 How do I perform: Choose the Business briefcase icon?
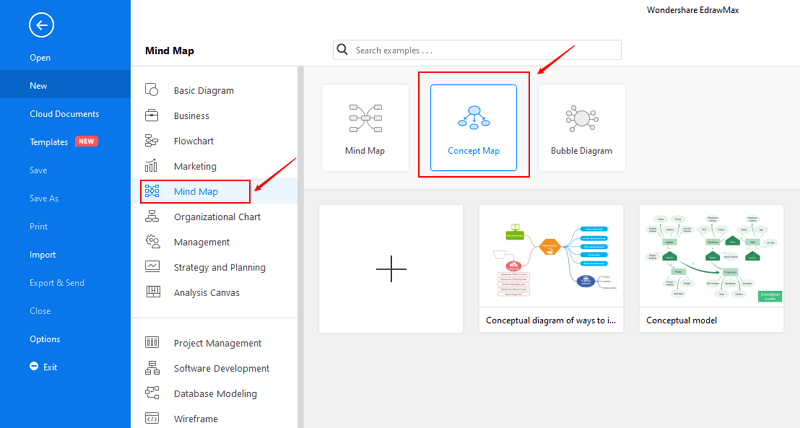[x=152, y=115]
